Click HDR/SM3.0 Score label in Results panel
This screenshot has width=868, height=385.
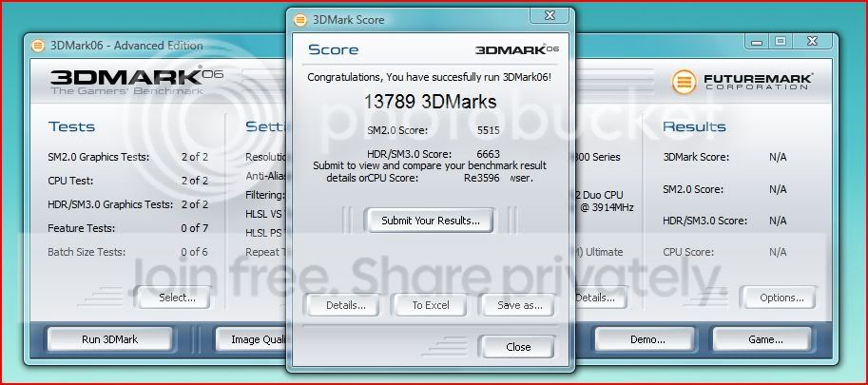click(x=704, y=221)
